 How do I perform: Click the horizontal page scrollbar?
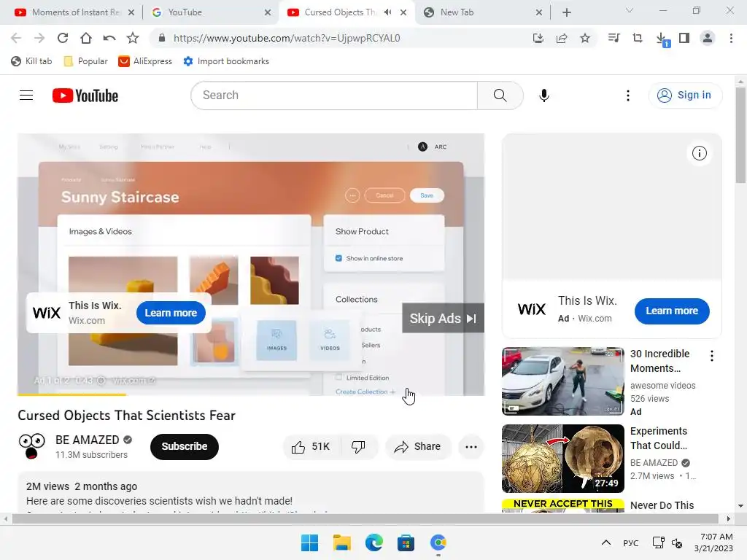(x=365, y=518)
